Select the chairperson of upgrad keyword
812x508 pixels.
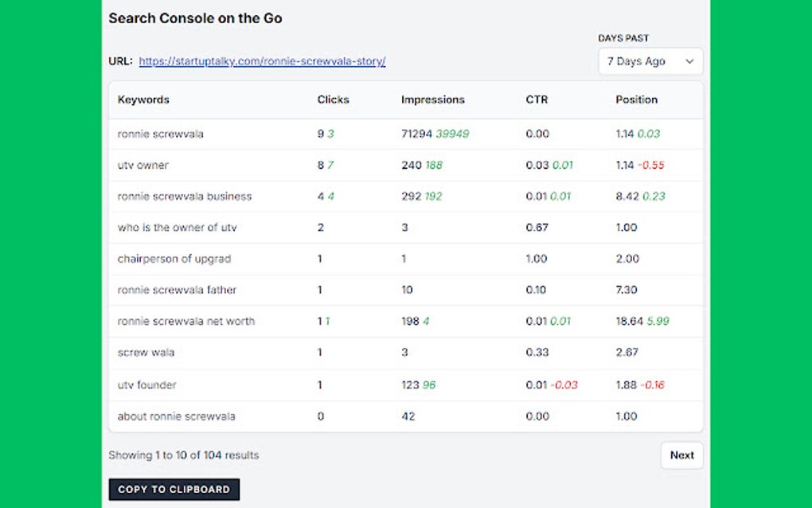tap(175, 258)
